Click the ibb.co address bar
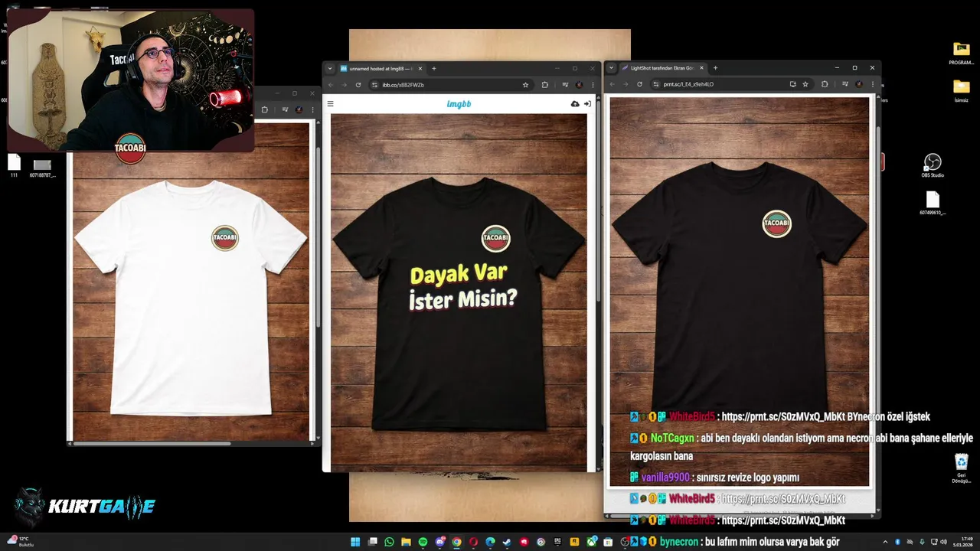Screen dimensions: 980x551 (449, 85)
